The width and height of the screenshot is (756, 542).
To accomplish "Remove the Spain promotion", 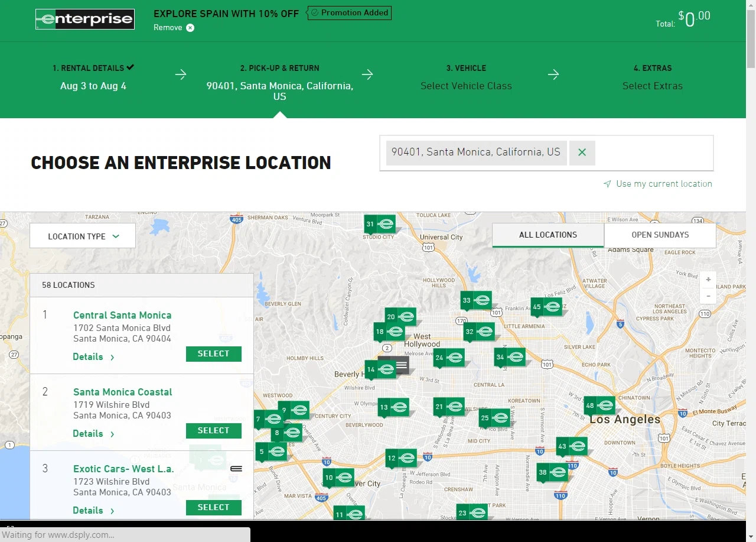I will (174, 28).
